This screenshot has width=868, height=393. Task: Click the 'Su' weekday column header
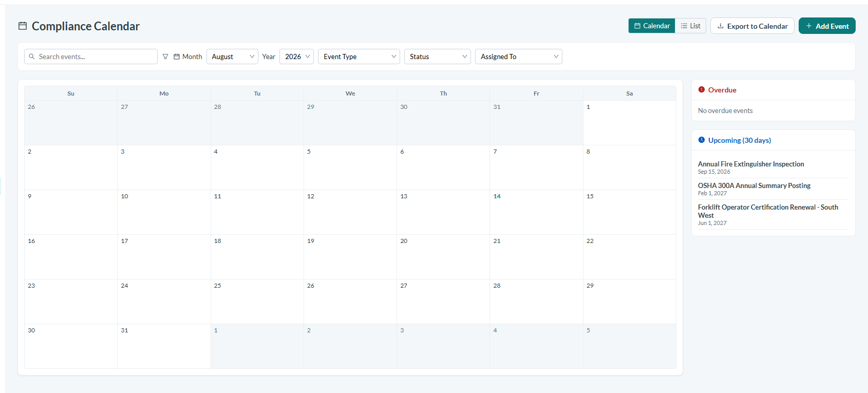click(71, 93)
